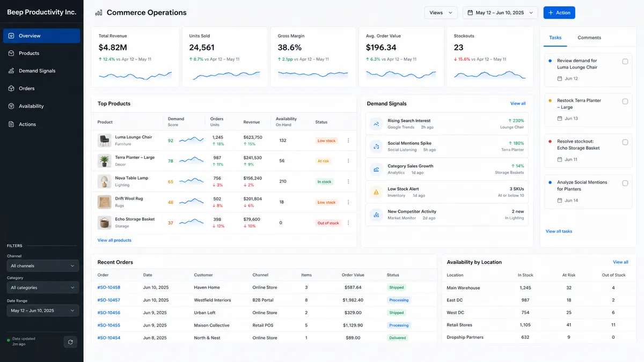Click the Rising Search Interest trend icon
This screenshot has width=644, height=362.
(x=376, y=124)
